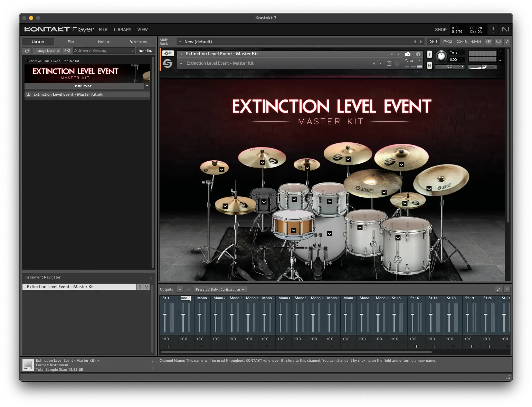Image resolution: width=532 pixels, height=407 pixels.
Task: Open snapshot view with camera icon
Action: pos(408,54)
